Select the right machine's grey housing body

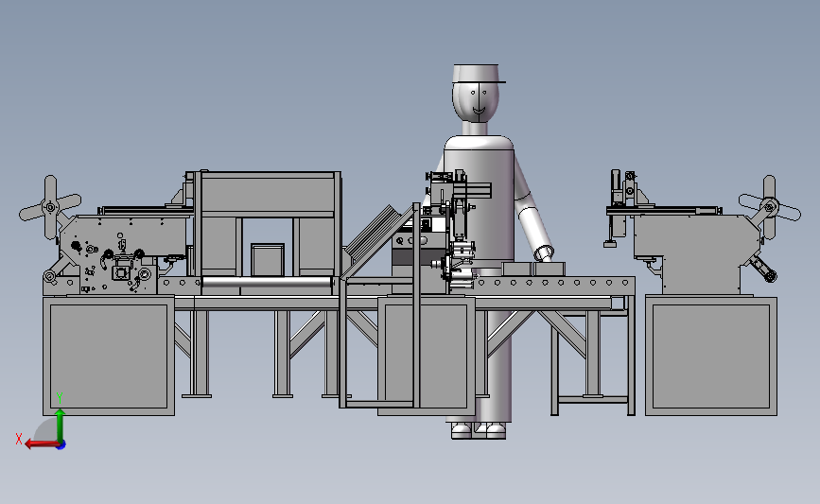click(695, 252)
